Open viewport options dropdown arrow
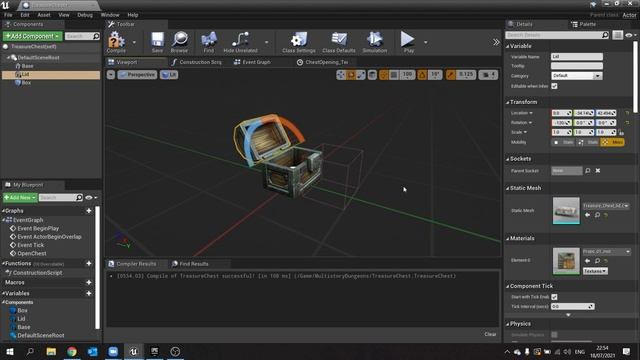640x360 pixels. coord(111,75)
